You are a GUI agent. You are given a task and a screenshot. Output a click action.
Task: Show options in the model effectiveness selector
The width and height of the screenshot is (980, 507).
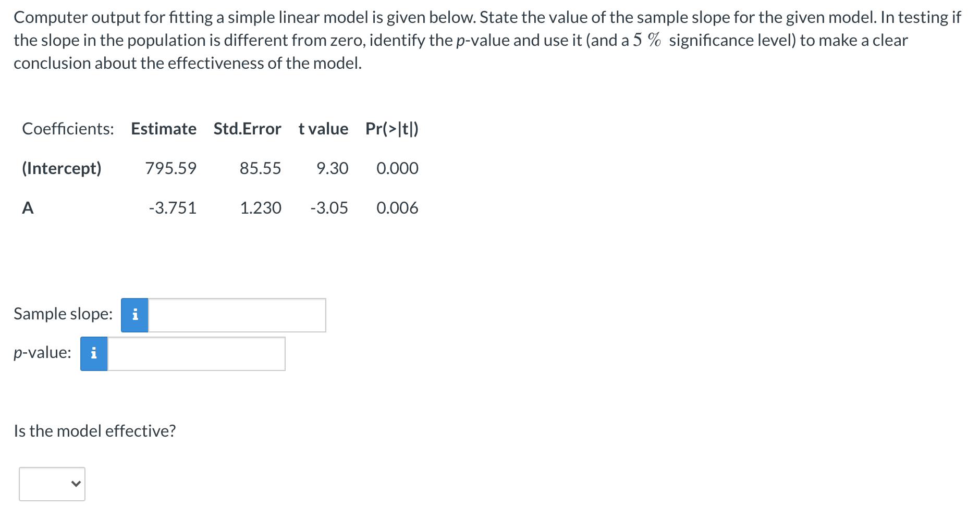[52, 484]
